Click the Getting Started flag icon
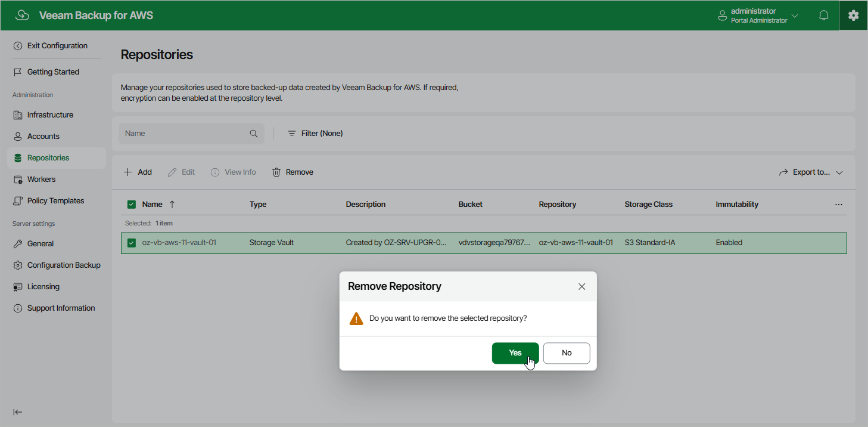Viewport: 868px width, 427px height. point(18,72)
